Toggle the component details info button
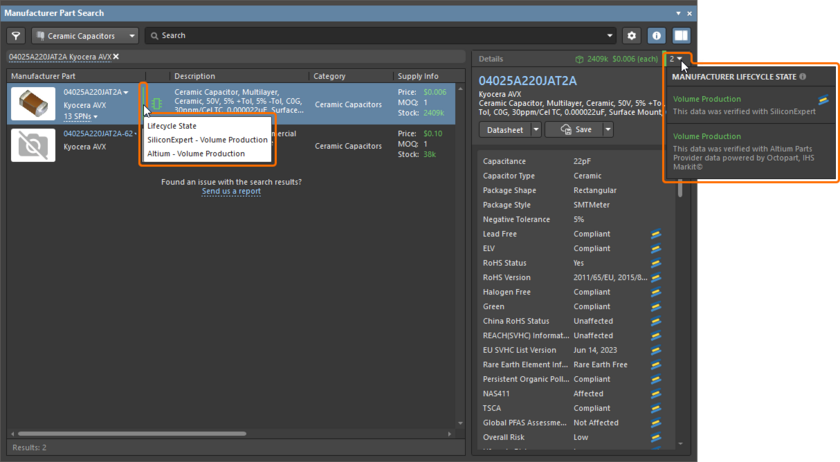840x462 pixels. (x=656, y=36)
